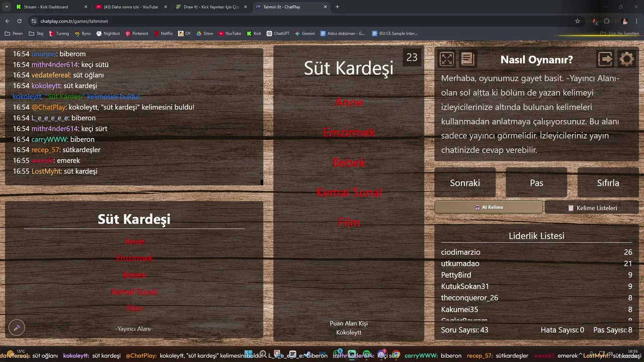Click LostMyht's süt kardeşi chat message

pos(55,171)
